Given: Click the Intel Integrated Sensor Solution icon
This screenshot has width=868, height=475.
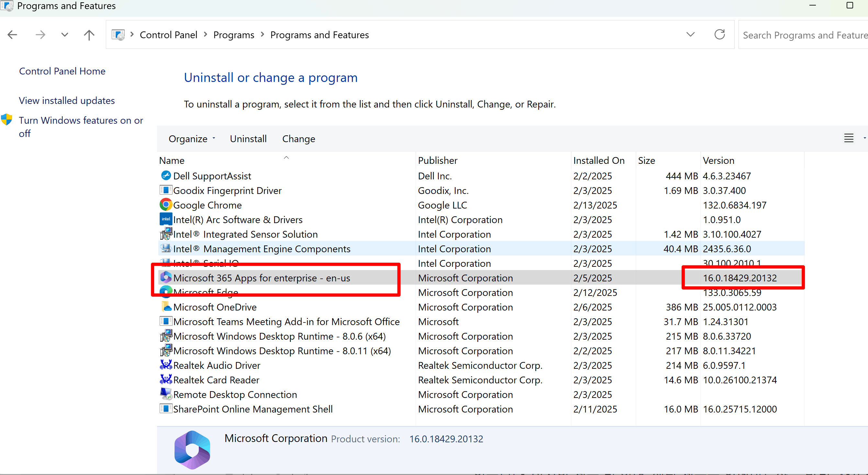Looking at the screenshot, I should click(x=166, y=233).
